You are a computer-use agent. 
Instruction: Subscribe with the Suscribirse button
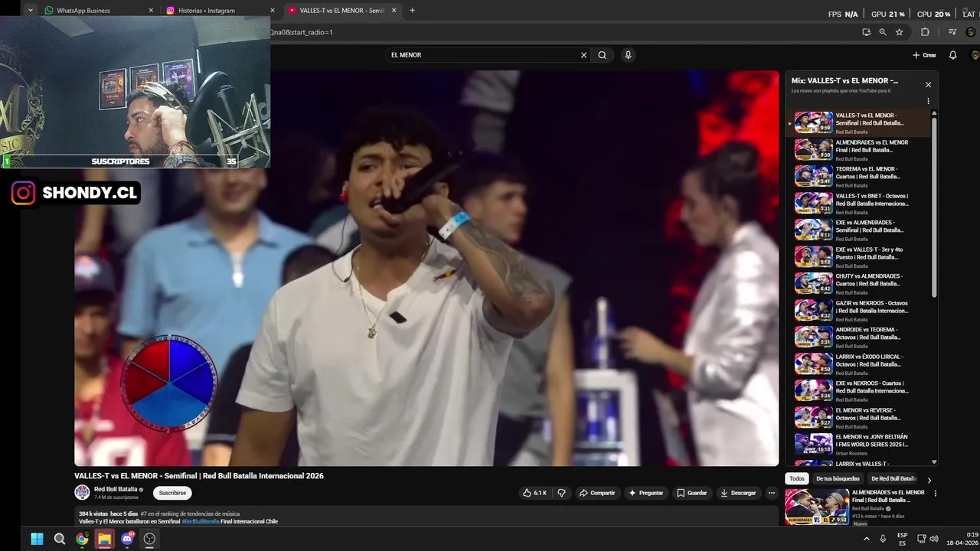(172, 493)
